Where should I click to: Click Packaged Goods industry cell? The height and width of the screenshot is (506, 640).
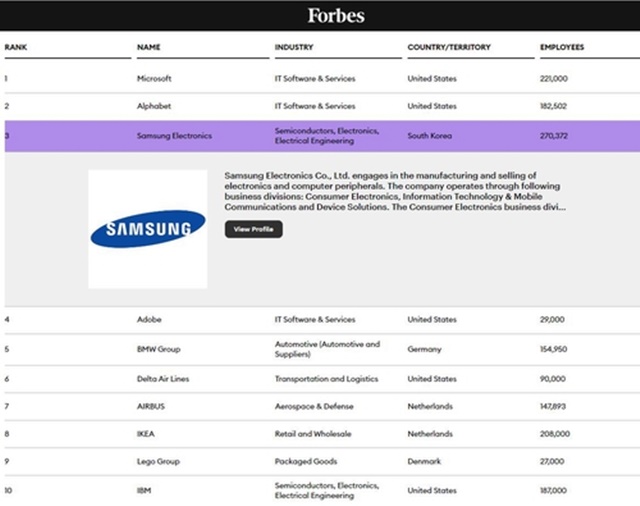point(306,462)
